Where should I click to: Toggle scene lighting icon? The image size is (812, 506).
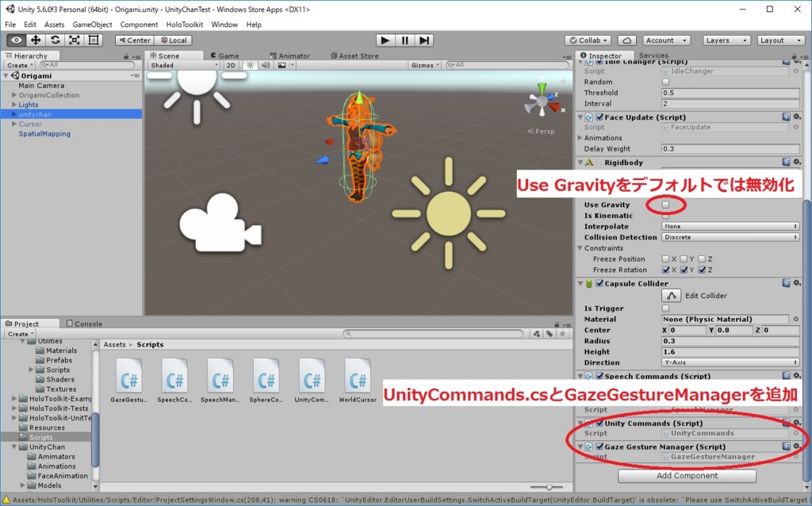point(250,65)
